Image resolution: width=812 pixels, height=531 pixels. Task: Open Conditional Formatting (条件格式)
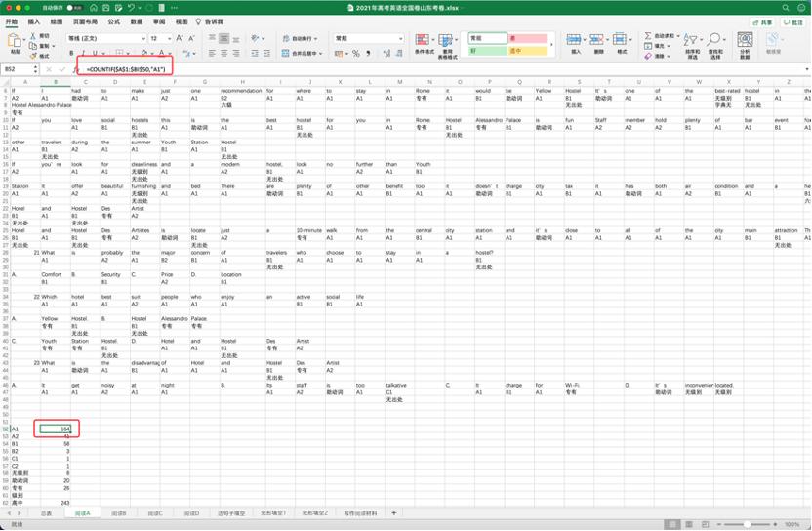point(425,44)
